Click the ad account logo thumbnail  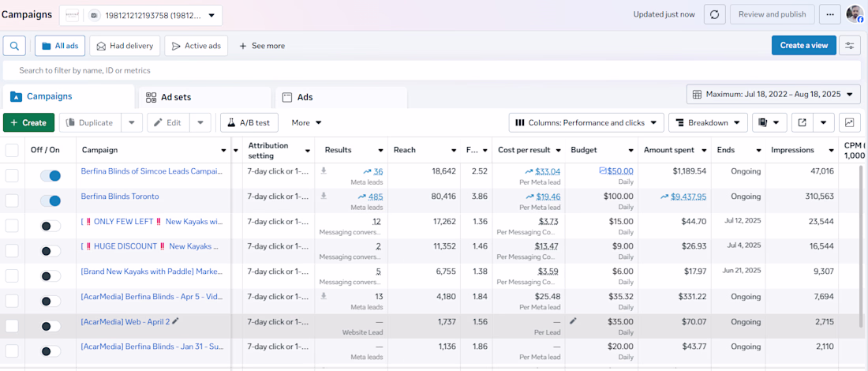(72, 16)
